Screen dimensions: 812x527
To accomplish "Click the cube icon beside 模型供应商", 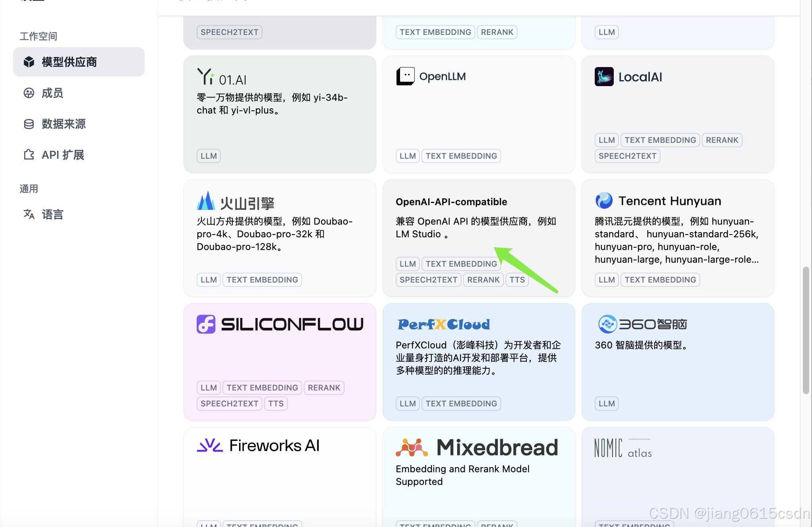I will [x=29, y=62].
